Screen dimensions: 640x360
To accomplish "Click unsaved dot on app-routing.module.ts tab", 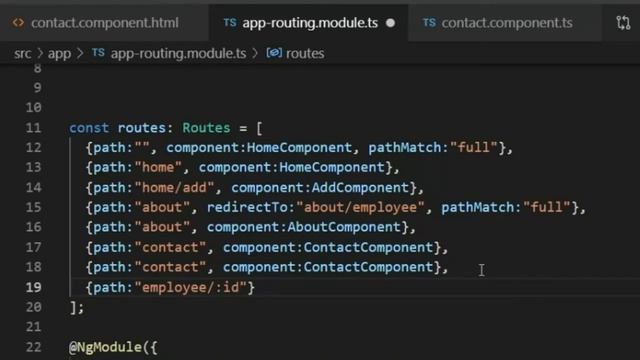I will click(390, 23).
